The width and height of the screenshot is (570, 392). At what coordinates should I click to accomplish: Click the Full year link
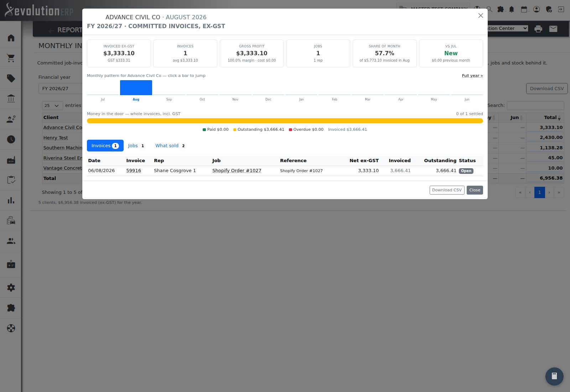[472, 76]
